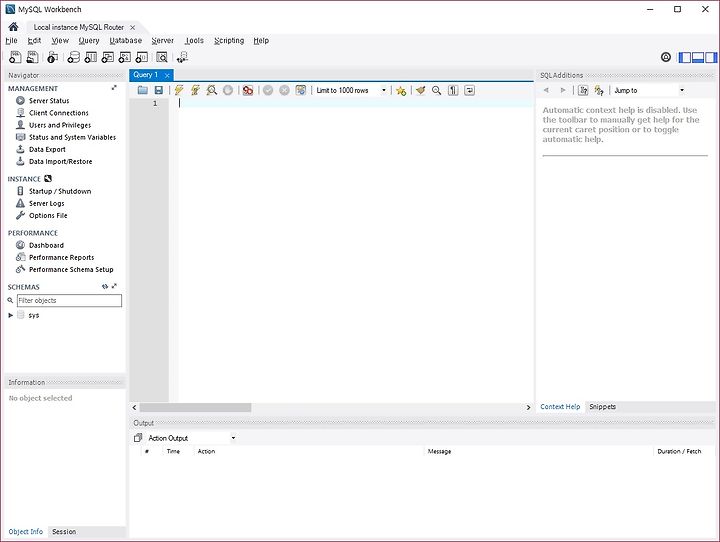The width and height of the screenshot is (720, 542).
Task: Search table data icon in main toolbar
Action: click(x=162, y=57)
